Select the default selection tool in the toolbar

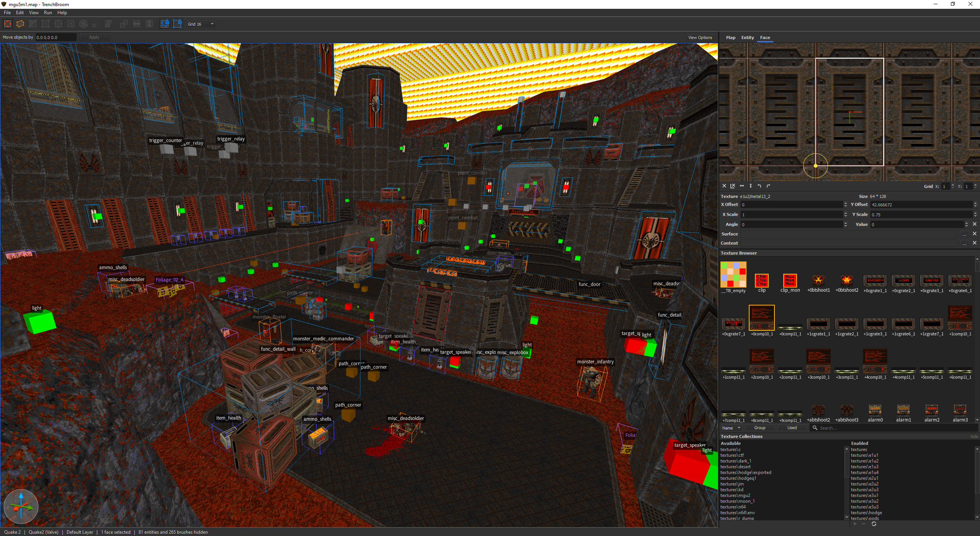point(7,24)
